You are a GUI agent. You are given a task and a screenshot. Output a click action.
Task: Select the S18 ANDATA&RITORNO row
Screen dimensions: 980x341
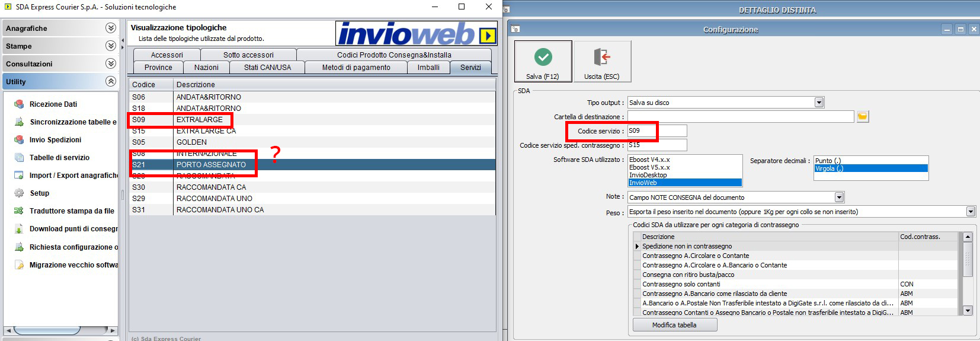tap(312, 108)
